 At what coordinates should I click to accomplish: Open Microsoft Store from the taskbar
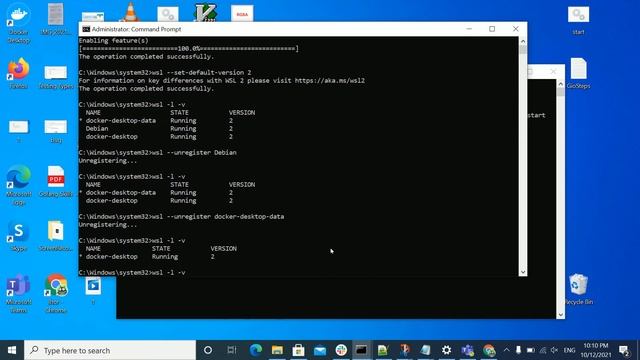[x=298, y=350]
